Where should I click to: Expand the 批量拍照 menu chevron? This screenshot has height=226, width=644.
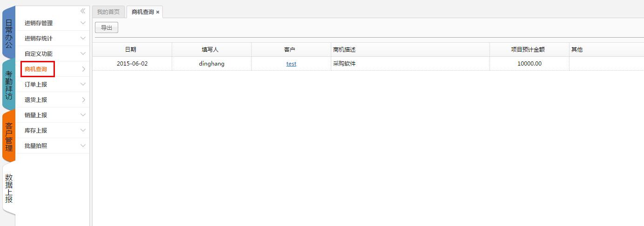point(83,146)
